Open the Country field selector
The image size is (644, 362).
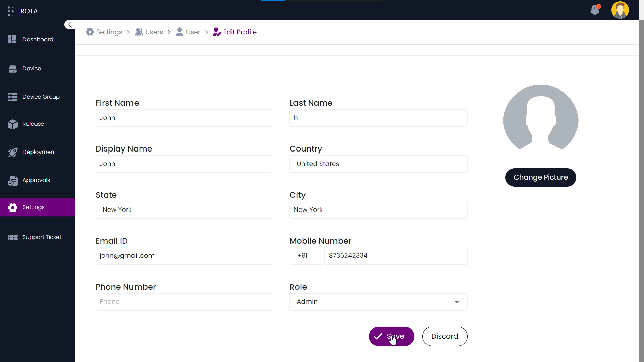pos(378,164)
